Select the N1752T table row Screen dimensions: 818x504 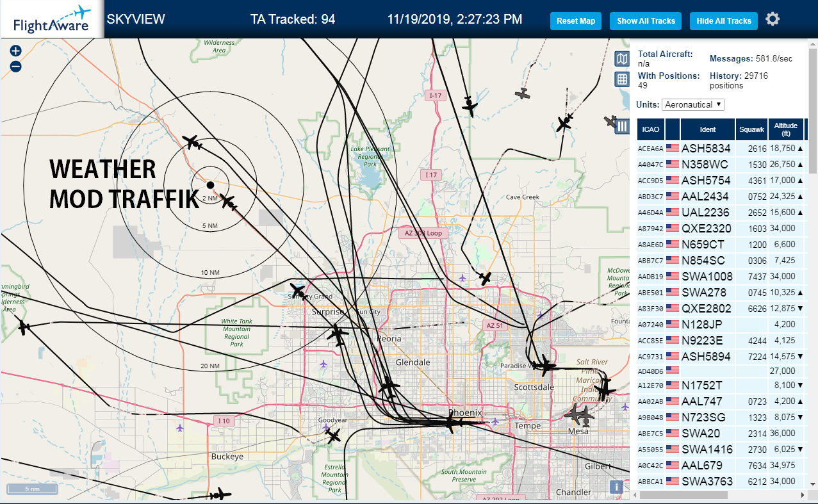(x=721, y=385)
